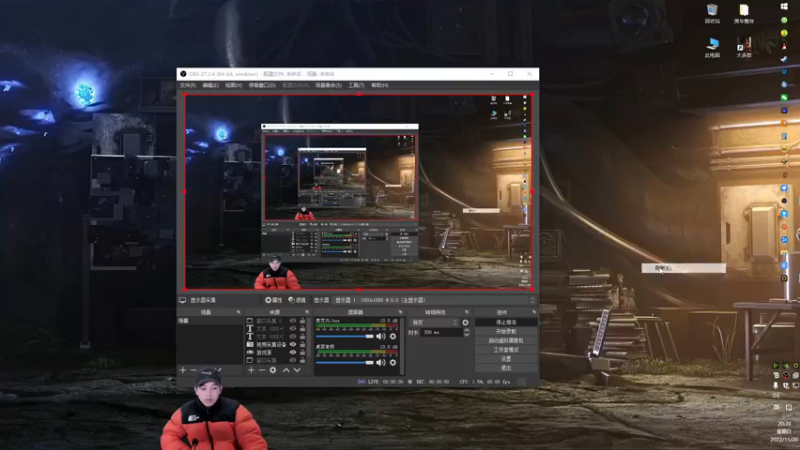
Task: Open the Windows Start button
Action: pyautogui.click(x=784, y=6)
